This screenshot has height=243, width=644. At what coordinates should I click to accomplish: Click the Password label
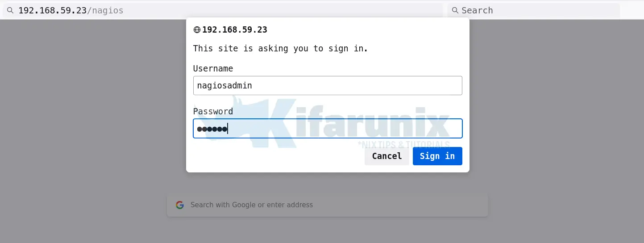pos(213,111)
